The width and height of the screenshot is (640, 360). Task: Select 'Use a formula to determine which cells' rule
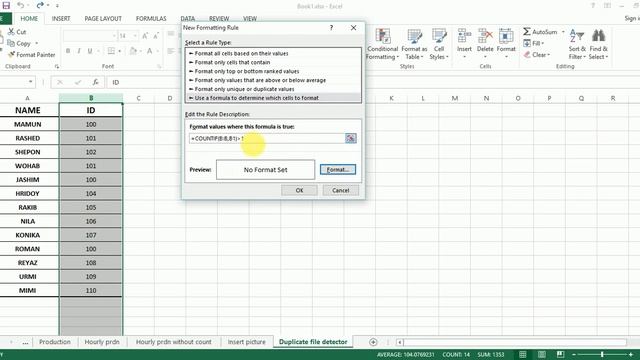[x=273, y=98]
